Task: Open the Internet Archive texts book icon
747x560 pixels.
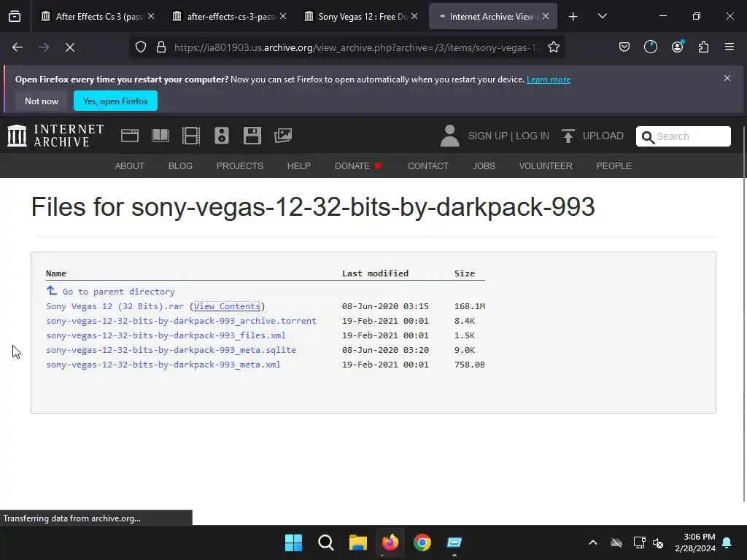Action: tap(160, 136)
